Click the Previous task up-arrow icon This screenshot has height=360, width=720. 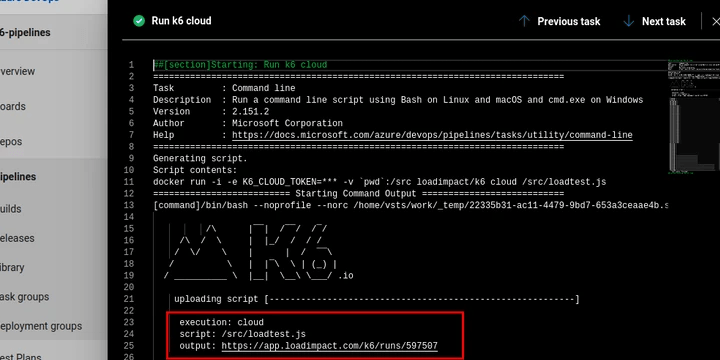pyautogui.click(x=524, y=21)
